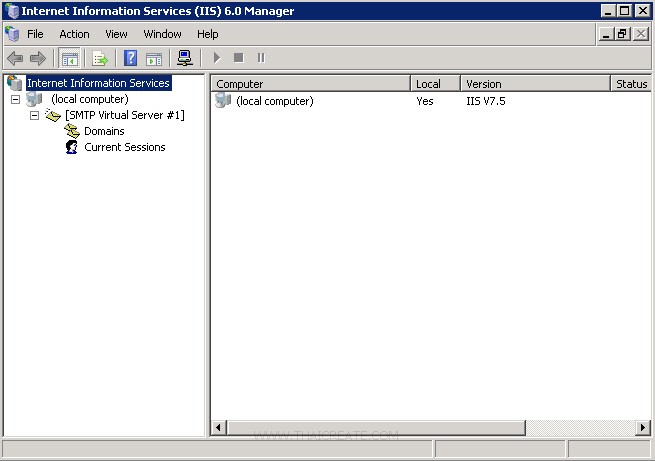The image size is (655, 461).
Task: Open the Window menu
Action: point(162,34)
